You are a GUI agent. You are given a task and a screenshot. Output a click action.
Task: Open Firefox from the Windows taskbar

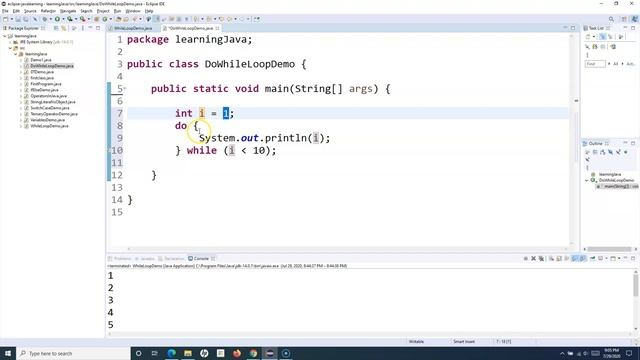click(x=237, y=353)
